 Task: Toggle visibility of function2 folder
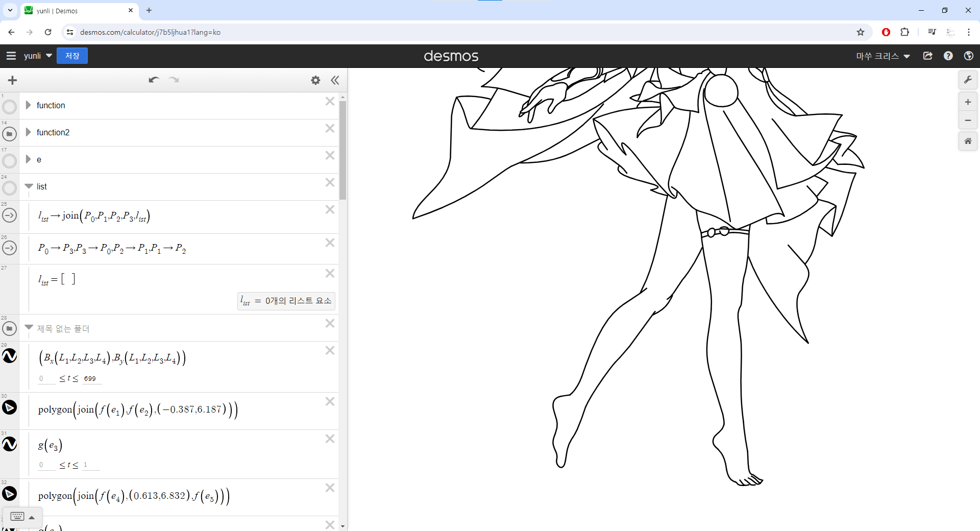pos(9,134)
